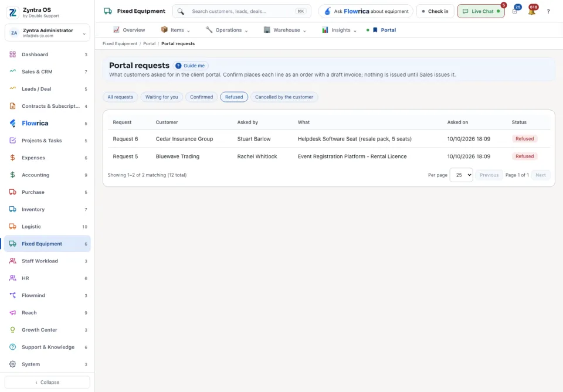The image size is (563, 392).
Task: Open Zyntra Administrator account switcher
Action: coord(48,33)
